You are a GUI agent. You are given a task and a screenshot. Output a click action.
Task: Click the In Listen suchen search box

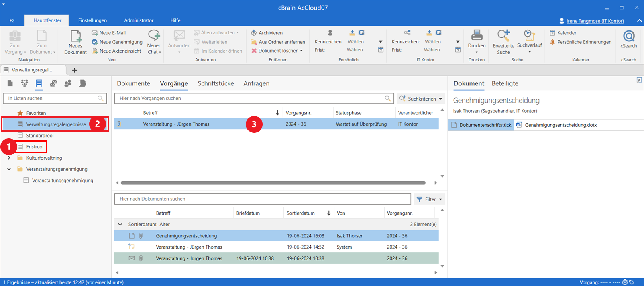point(55,98)
